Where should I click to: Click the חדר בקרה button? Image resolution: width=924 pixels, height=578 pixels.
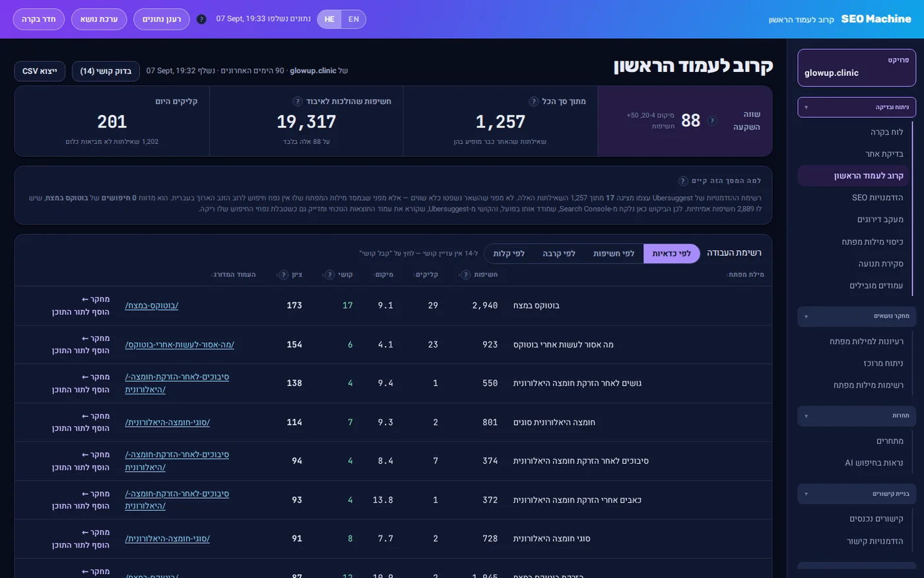pyautogui.click(x=39, y=19)
